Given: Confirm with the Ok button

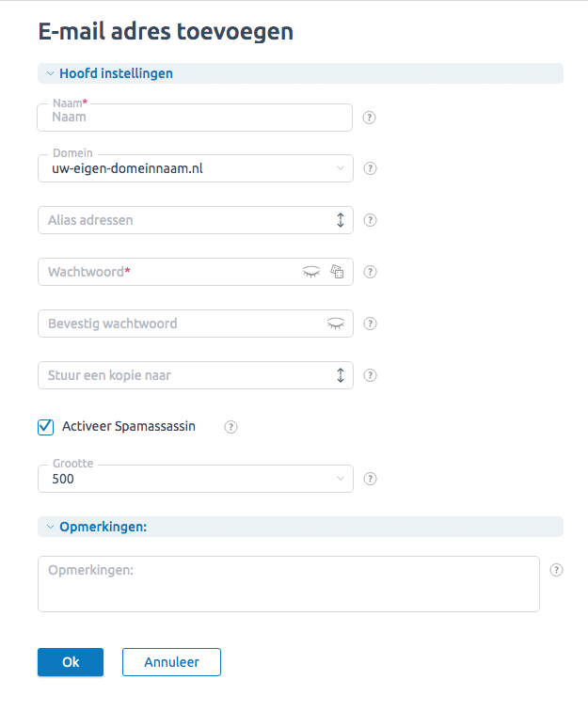Looking at the screenshot, I should pos(71,662).
